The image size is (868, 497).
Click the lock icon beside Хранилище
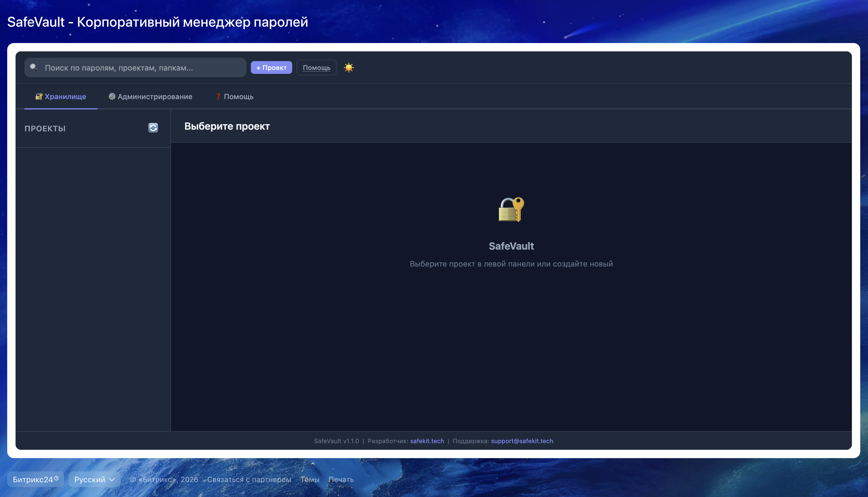tap(39, 97)
